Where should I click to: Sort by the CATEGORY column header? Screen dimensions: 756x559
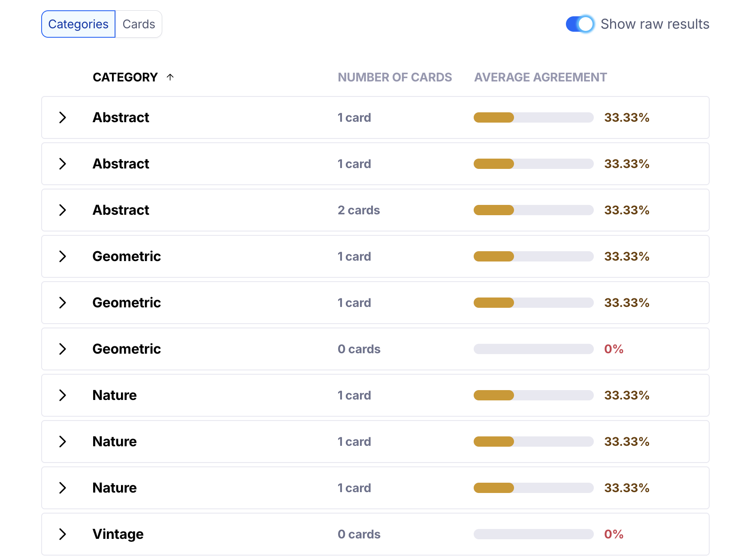pyautogui.click(x=125, y=77)
